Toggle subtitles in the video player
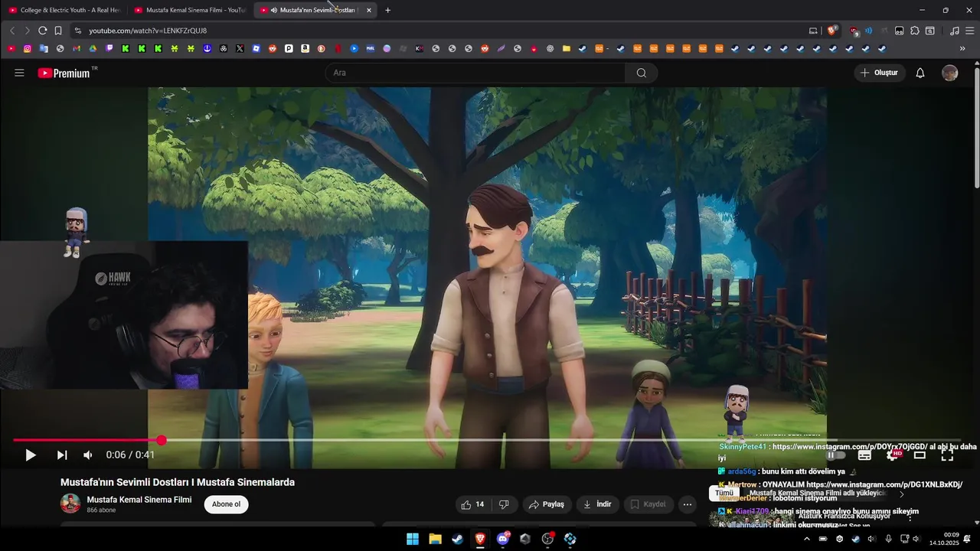Screen dimensions: 980x551 point(864,455)
